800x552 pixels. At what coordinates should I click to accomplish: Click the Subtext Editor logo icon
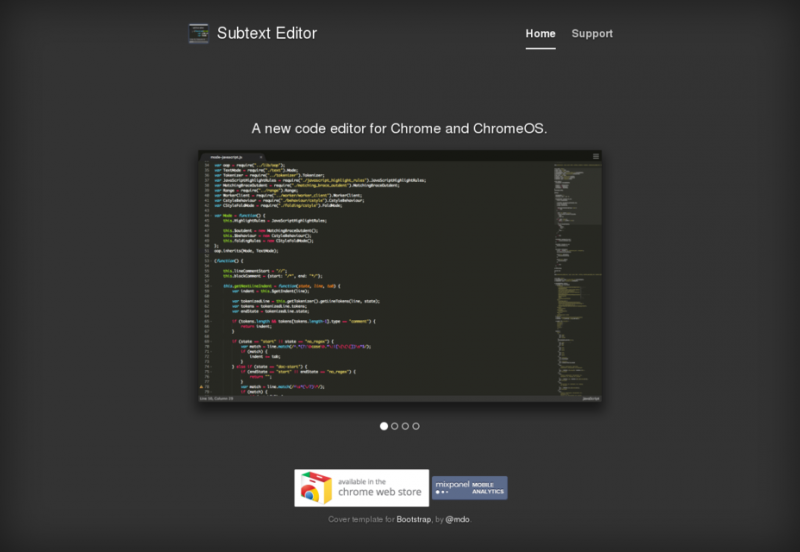199,33
